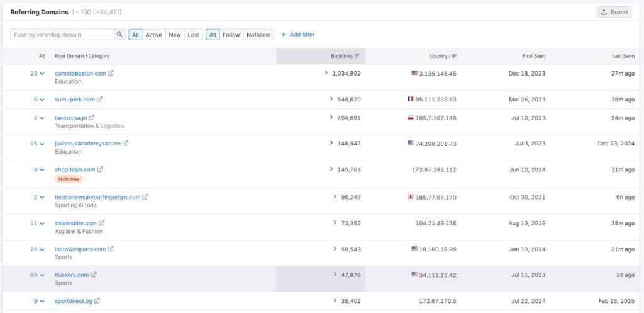Expand AS score 11 for soleinsider.com
Screen dimensions: 644x313
[x=37, y=223]
